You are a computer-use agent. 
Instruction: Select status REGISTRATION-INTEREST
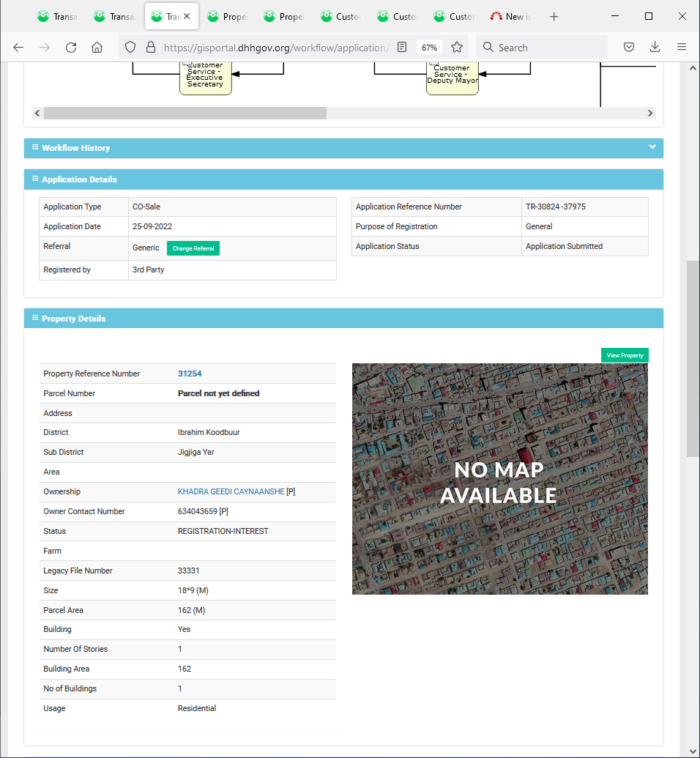point(223,531)
